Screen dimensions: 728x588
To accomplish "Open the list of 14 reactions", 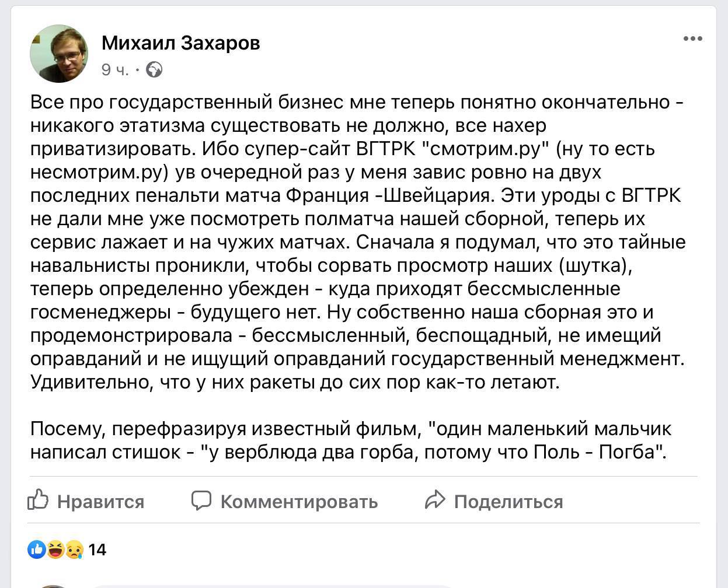I will point(97,549).
